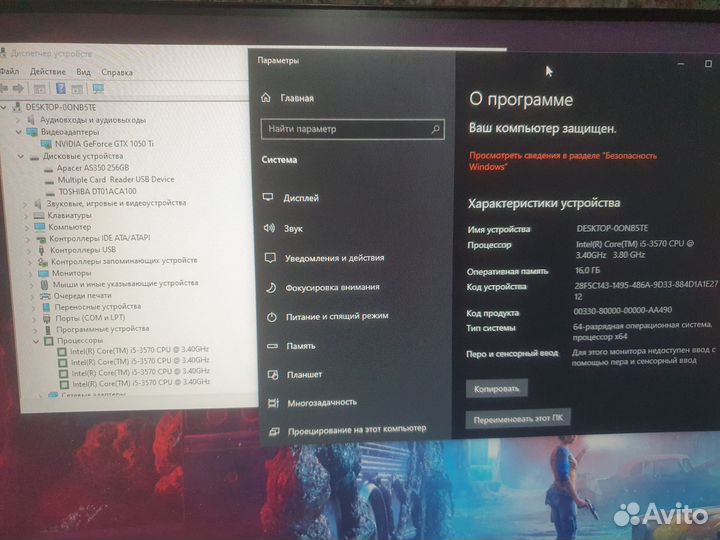The height and width of the screenshot is (540, 720).
Task: Click the Главная home icon in Settings
Action: coord(266,97)
